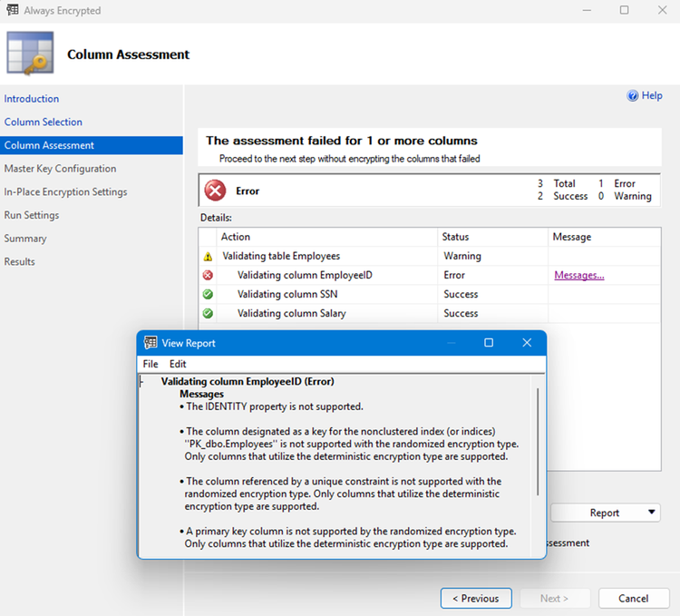680x616 pixels.
Task: Open the File menu in View Report
Action: 151,364
